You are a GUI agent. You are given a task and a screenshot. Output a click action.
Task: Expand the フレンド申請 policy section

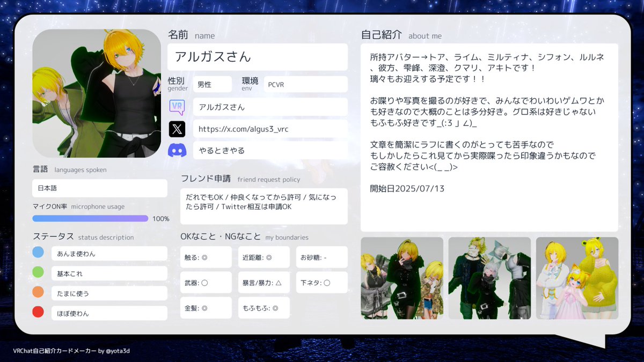pyautogui.click(x=206, y=179)
